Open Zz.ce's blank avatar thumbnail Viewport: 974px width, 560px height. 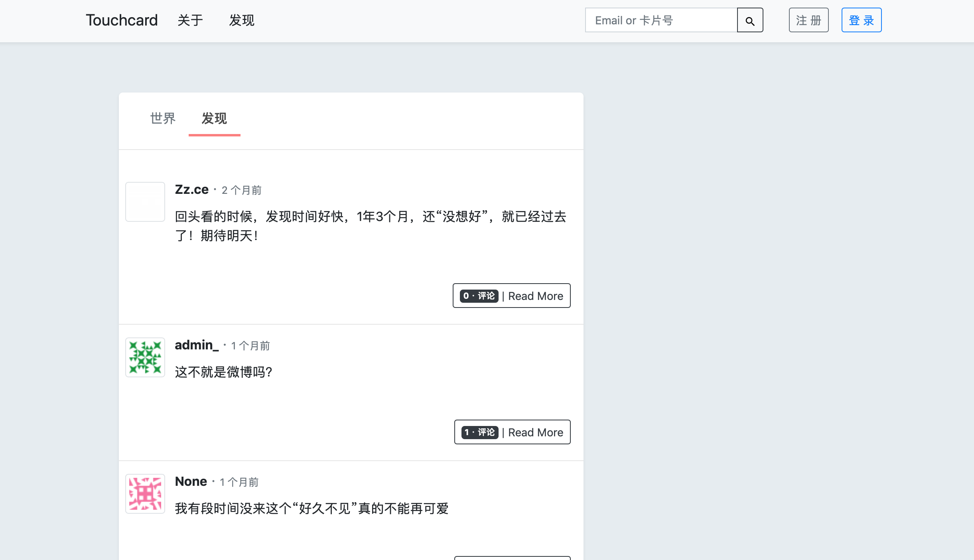pos(145,202)
